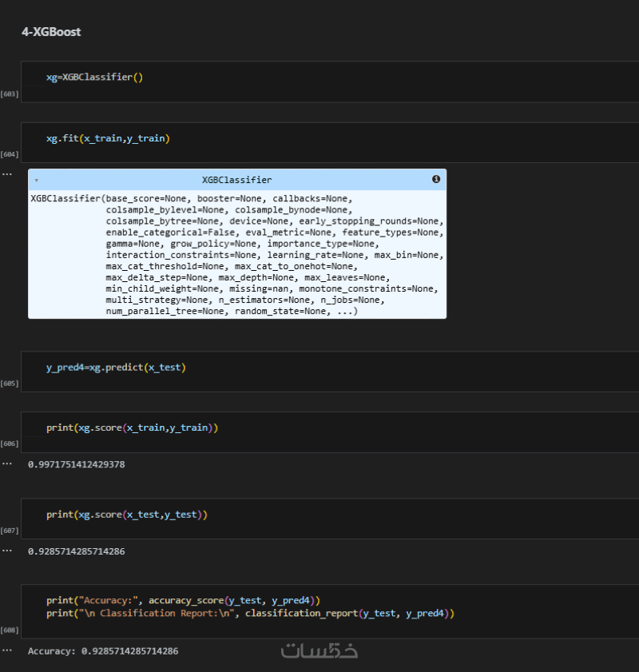This screenshot has width=639, height=672.
Task: Click execution count [606]
Action: 10,443
